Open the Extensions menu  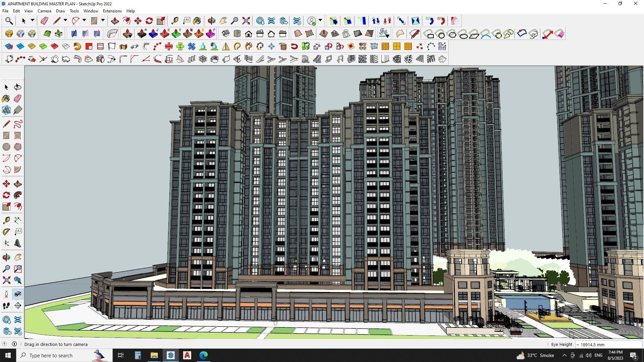click(x=112, y=11)
